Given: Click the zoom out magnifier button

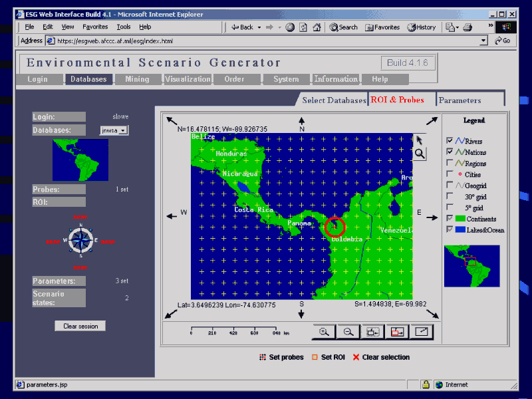Looking at the screenshot, I should (x=348, y=331).
